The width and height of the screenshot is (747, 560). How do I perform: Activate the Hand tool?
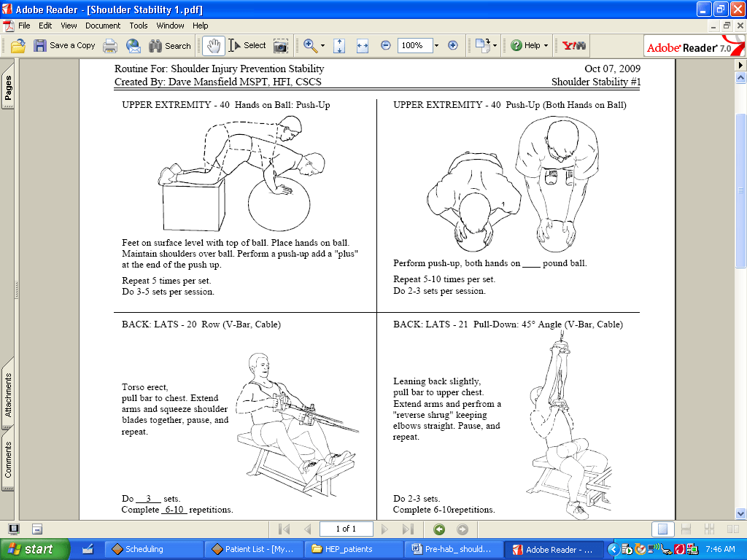[214, 46]
